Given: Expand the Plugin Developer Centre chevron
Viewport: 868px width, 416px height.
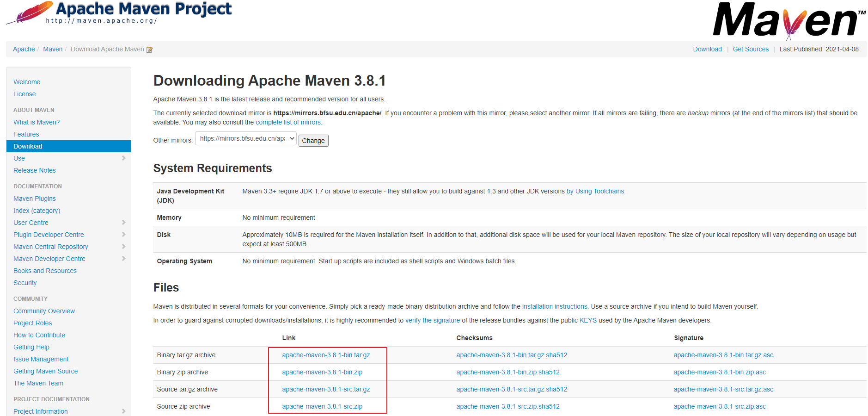Looking at the screenshot, I should tap(123, 235).
